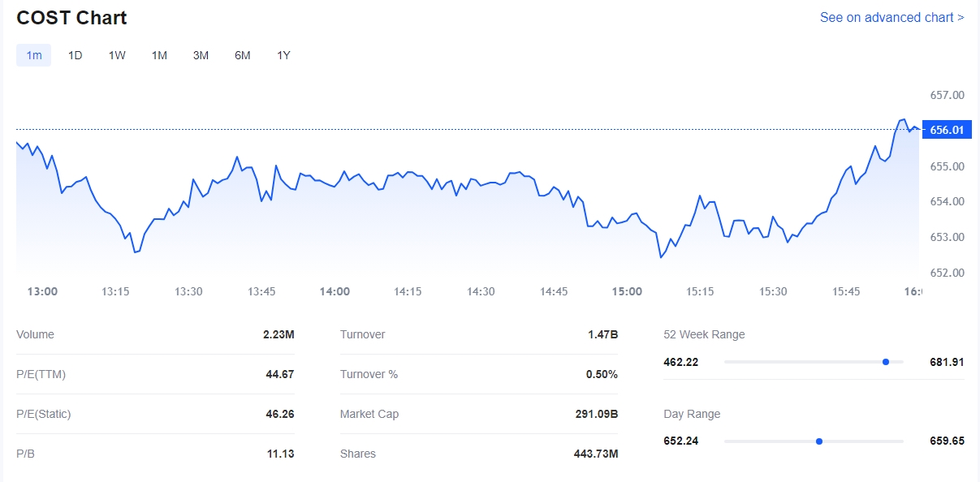Select the 1M monthly timeframe tab
This screenshot has width=980, height=482.
159,55
